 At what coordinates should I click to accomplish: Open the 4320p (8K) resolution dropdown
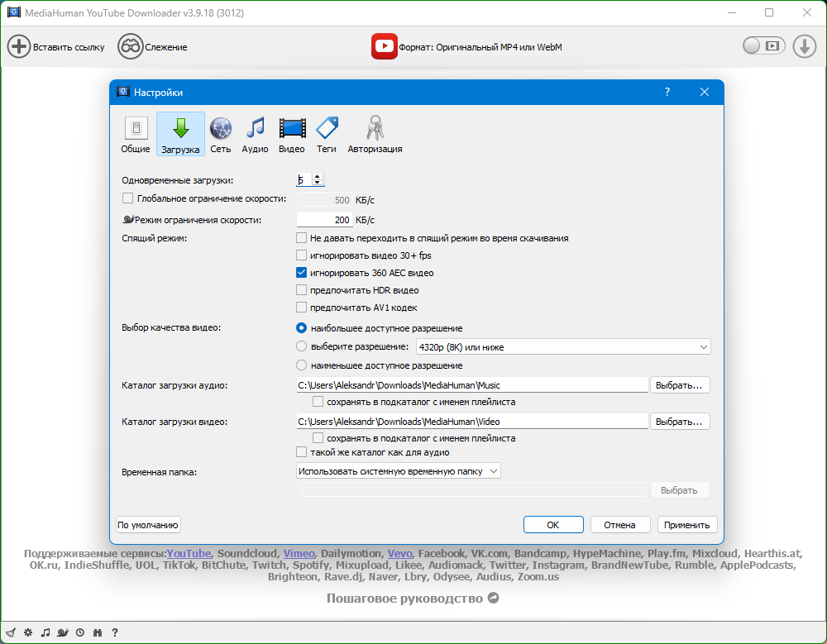pos(562,347)
